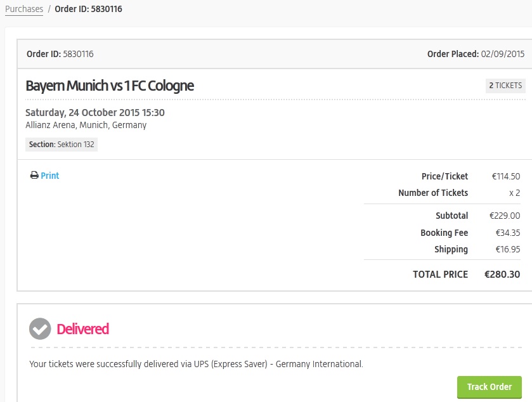Click the printer icon next to Print
Viewport: 532px width, 402px height.
click(34, 176)
